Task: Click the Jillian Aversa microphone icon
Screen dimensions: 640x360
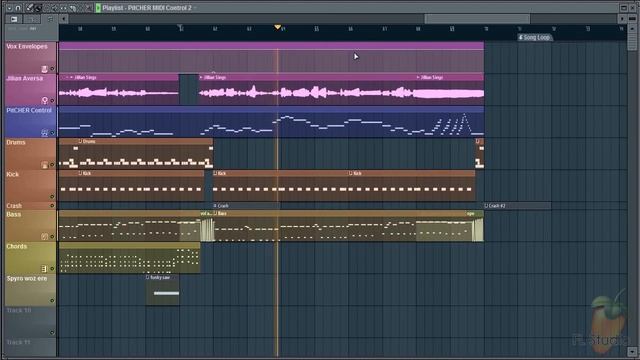Action: tap(44, 100)
